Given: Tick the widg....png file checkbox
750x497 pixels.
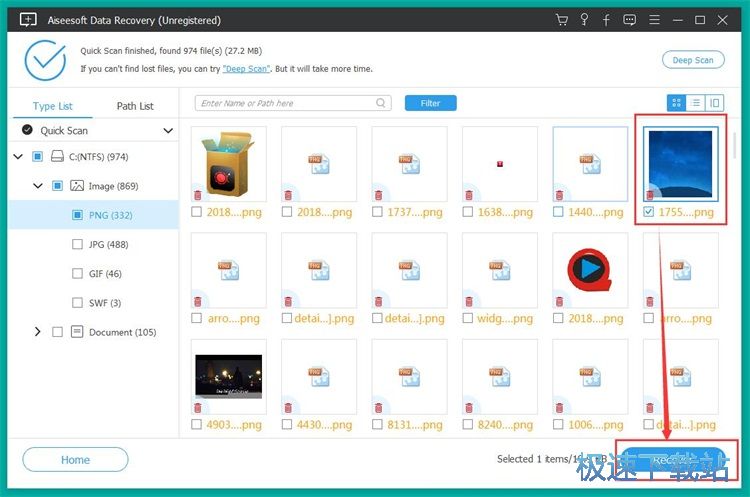Looking at the screenshot, I should pos(468,318).
